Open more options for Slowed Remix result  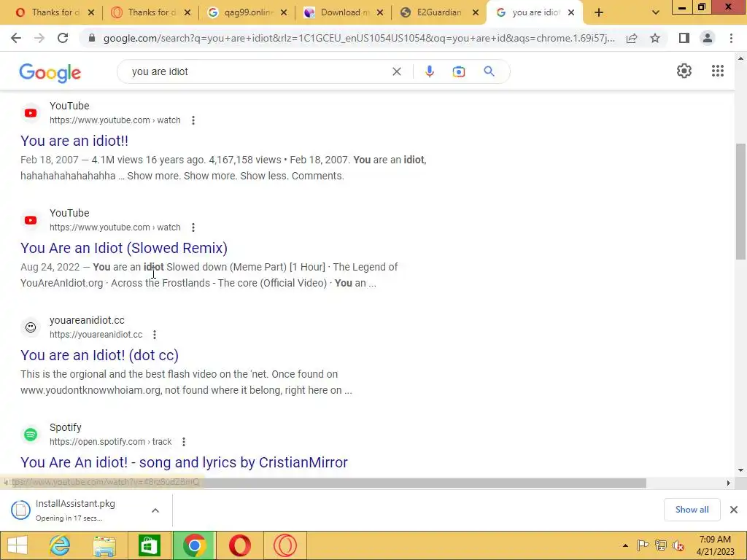coord(193,227)
